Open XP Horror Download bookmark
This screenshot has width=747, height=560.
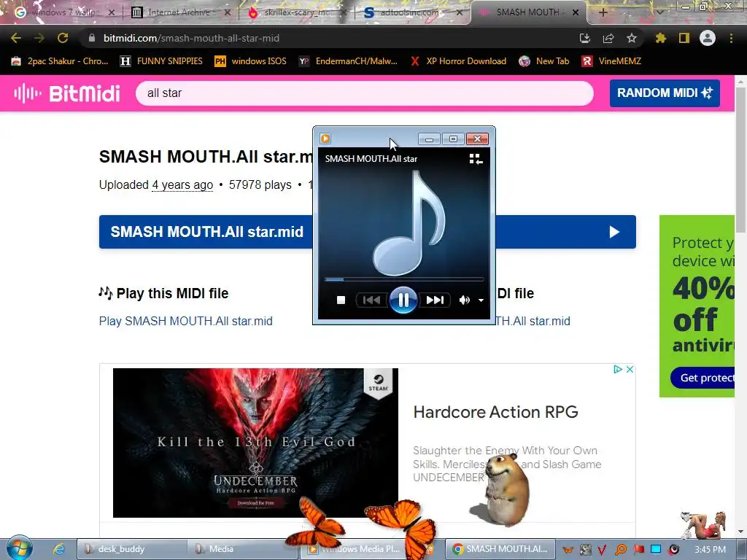tap(458, 61)
